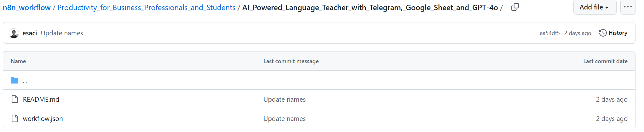Viewport: 644px width, 132px height.
Task: Click the workflow.json file icon
Action: click(14, 119)
